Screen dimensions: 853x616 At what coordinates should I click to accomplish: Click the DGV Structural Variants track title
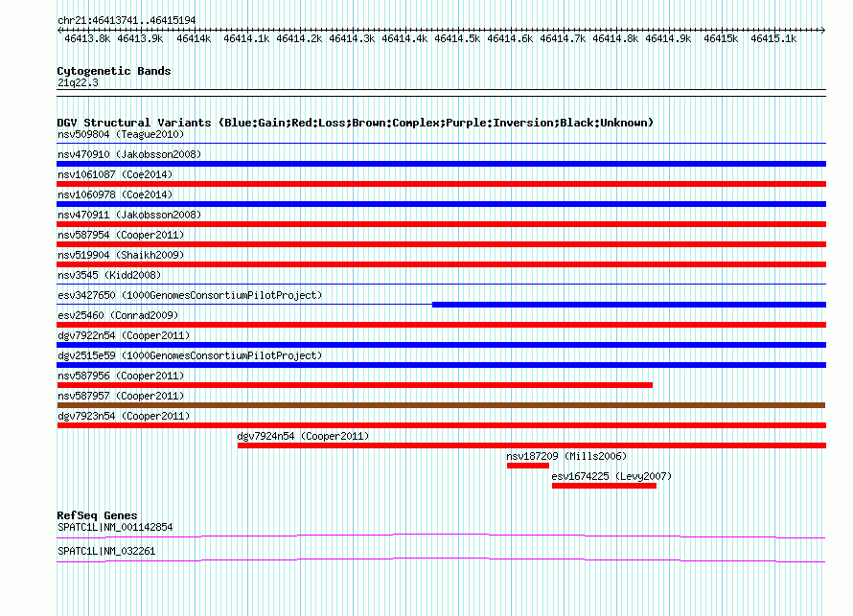(x=356, y=123)
